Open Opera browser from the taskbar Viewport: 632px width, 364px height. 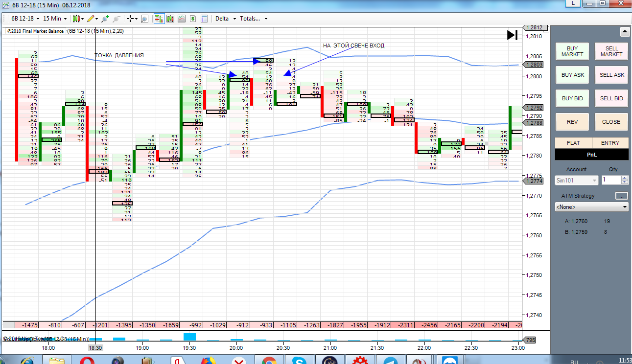(x=88, y=361)
